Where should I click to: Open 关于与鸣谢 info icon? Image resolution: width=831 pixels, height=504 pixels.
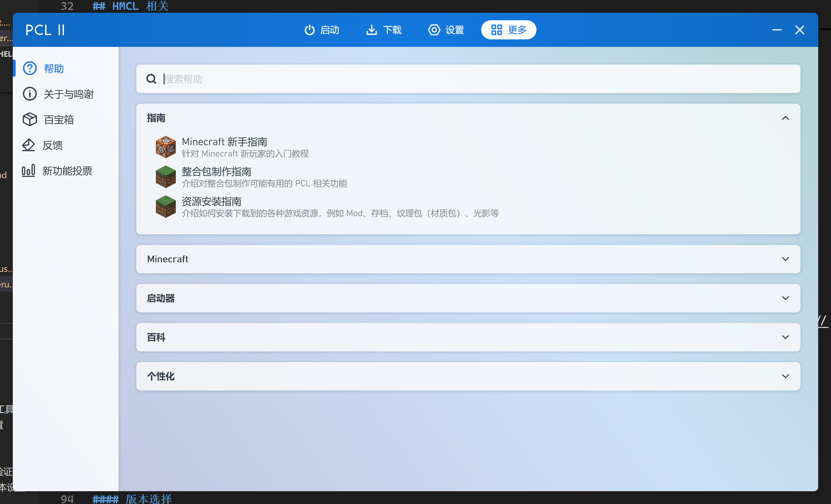tap(29, 94)
